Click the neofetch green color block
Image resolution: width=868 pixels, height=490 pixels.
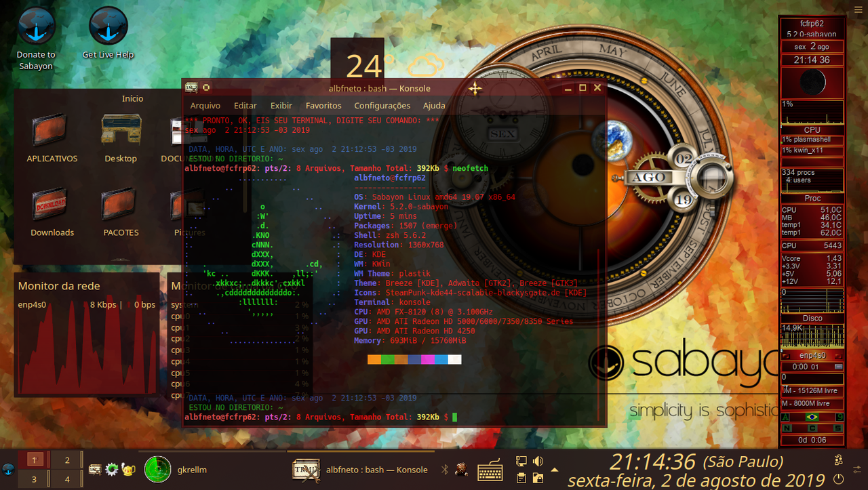click(387, 359)
